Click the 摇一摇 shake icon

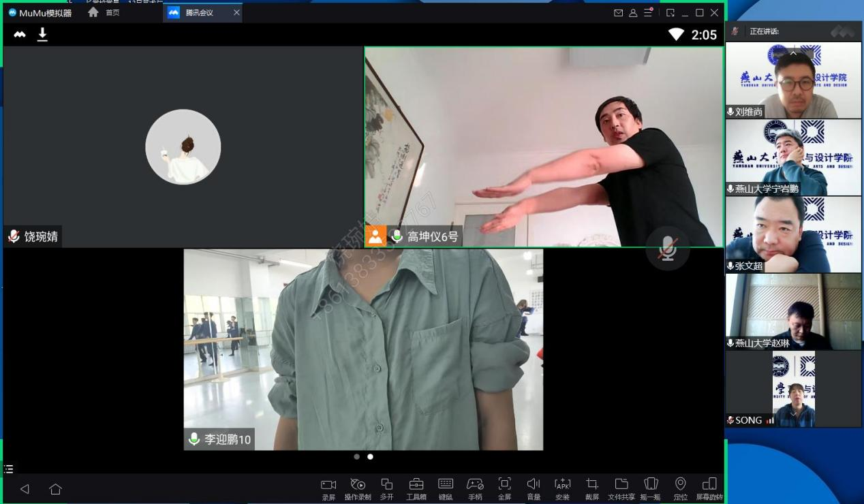651,485
